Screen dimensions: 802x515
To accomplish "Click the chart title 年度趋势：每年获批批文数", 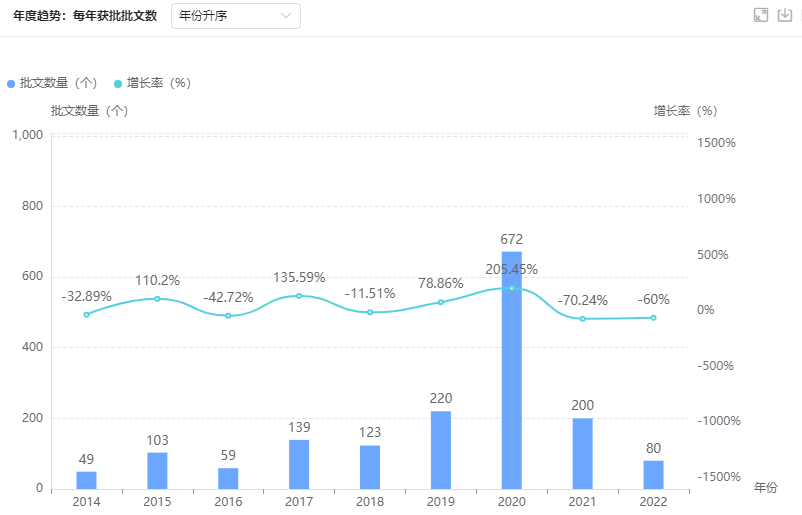I will tap(85, 16).
